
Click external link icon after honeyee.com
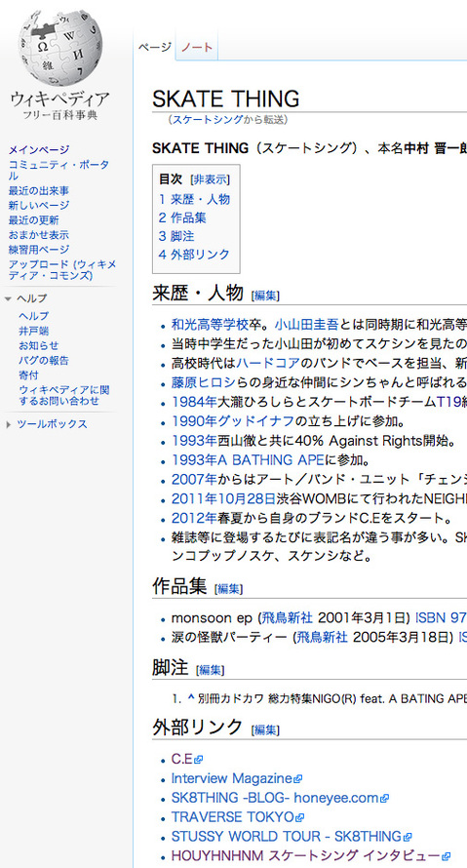pos(384,799)
